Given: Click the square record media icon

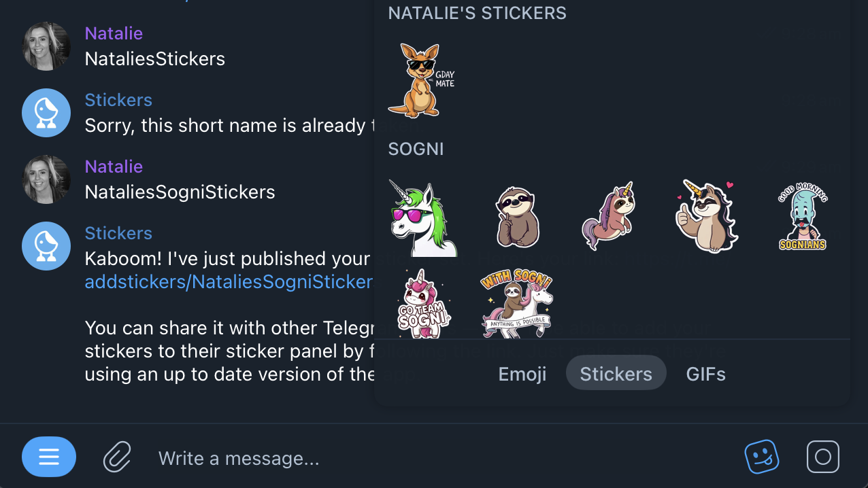Looking at the screenshot, I should [822, 457].
